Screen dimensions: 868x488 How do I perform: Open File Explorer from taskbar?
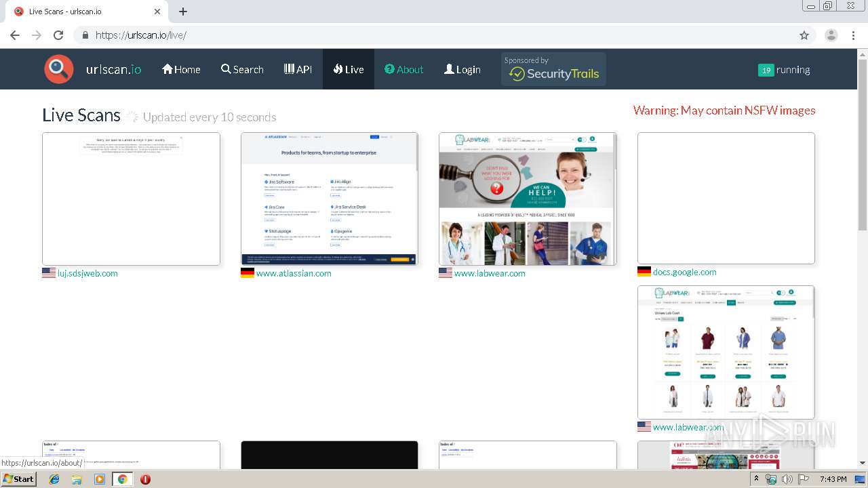pyautogui.click(x=77, y=479)
